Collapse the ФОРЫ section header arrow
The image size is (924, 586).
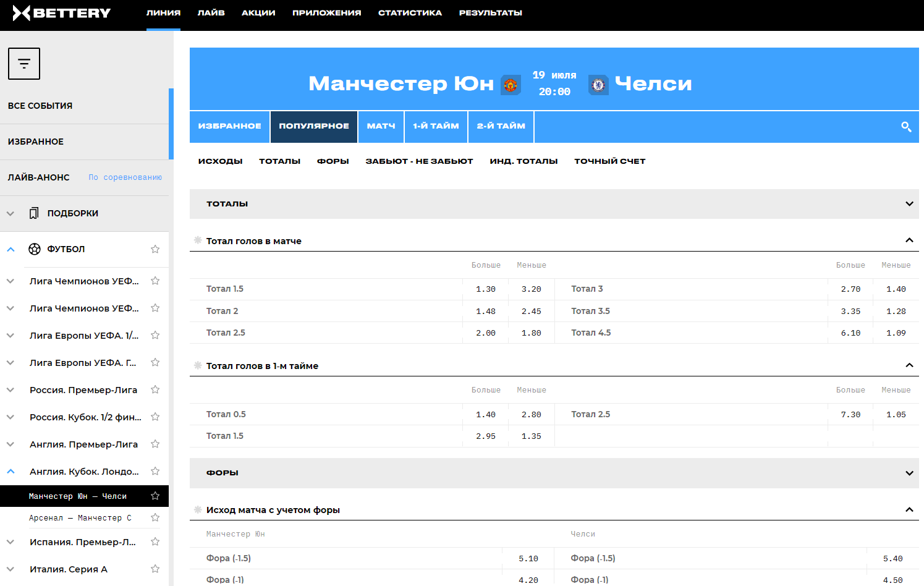point(909,473)
